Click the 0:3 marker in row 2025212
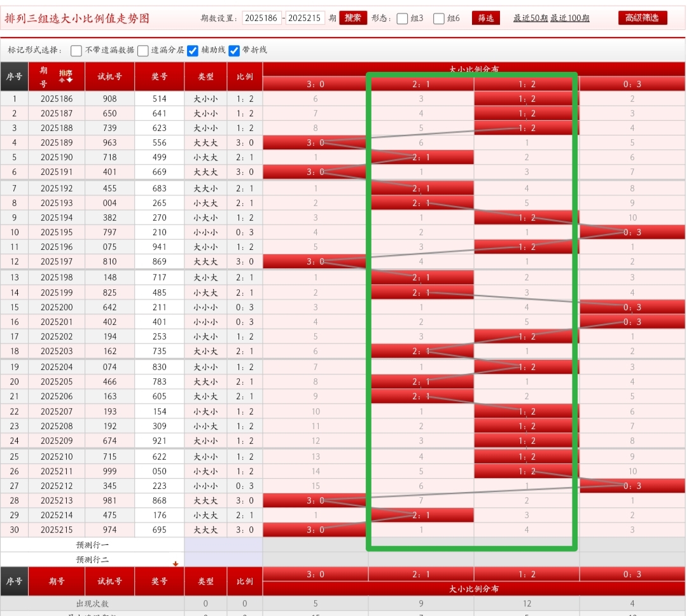Image resolution: width=687 pixels, height=616 pixels. pyautogui.click(x=632, y=486)
